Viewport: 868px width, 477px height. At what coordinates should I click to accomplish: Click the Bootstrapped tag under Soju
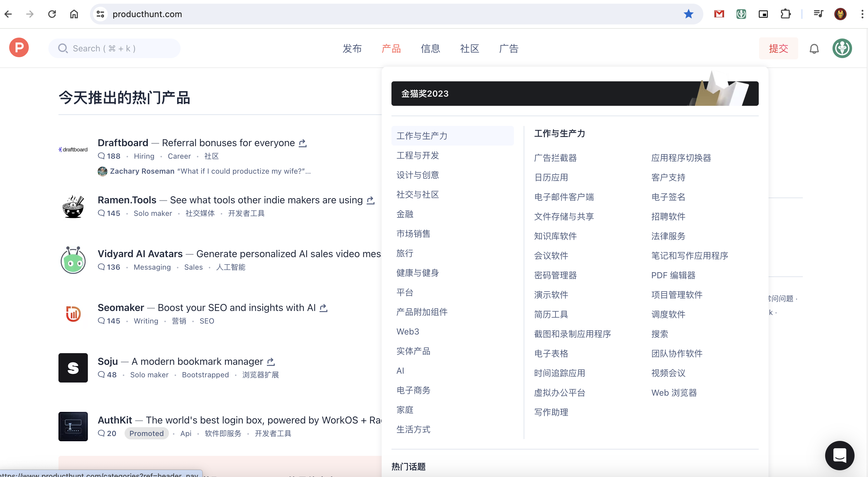click(205, 375)
